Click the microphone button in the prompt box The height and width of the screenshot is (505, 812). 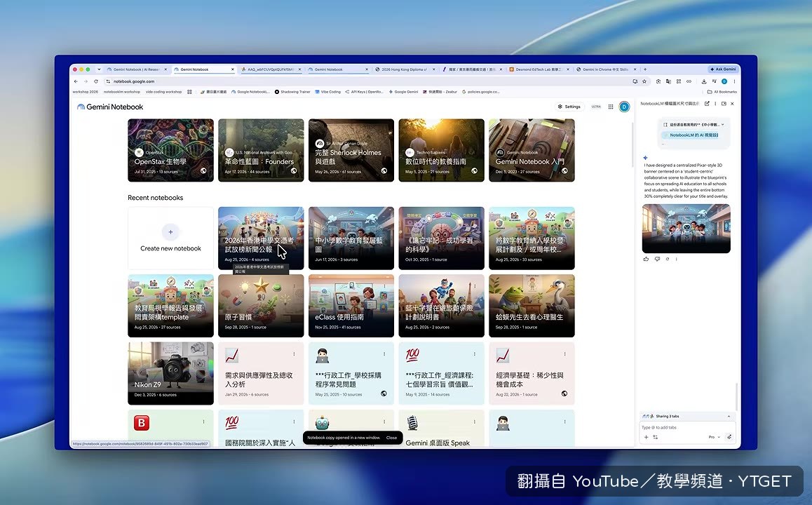(x=729, y=437)
